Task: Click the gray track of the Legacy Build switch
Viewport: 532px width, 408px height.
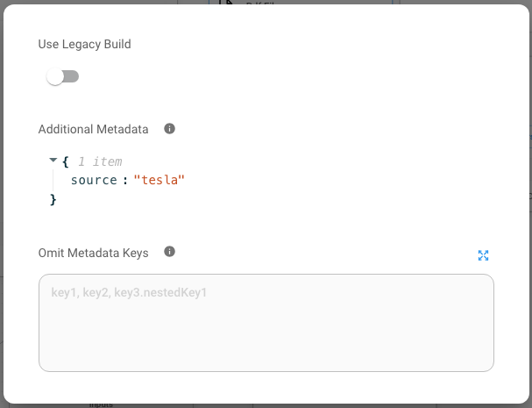Action: pyautogui.click(x=72, y=77)
